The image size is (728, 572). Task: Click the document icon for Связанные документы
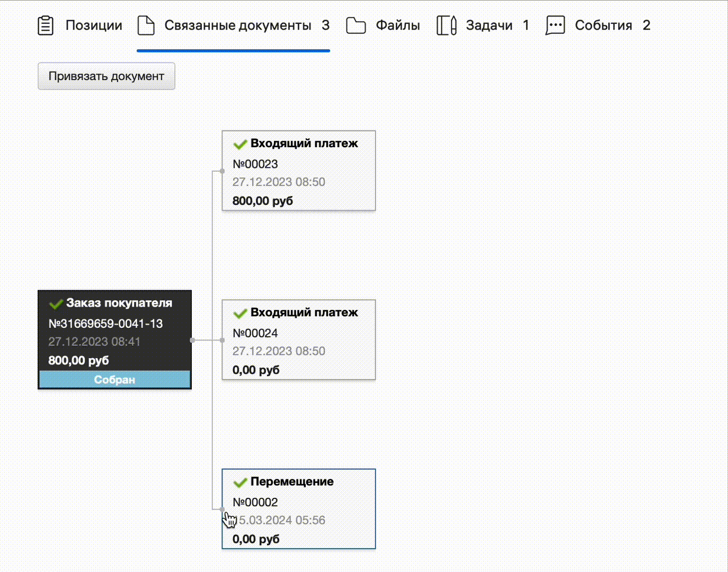[x=146, y=25]
